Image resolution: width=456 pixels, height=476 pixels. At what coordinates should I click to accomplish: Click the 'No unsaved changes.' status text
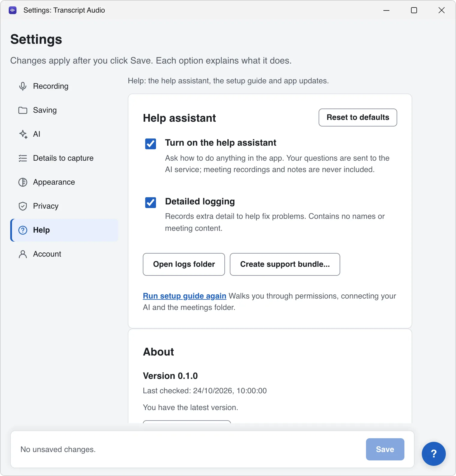pyautogui.click(x=58, y=449)
